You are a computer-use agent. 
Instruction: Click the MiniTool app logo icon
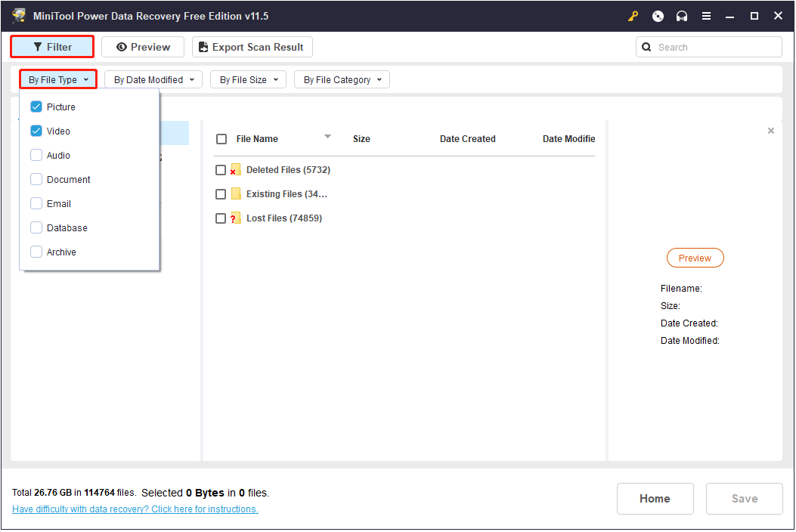tap(19, 16)
